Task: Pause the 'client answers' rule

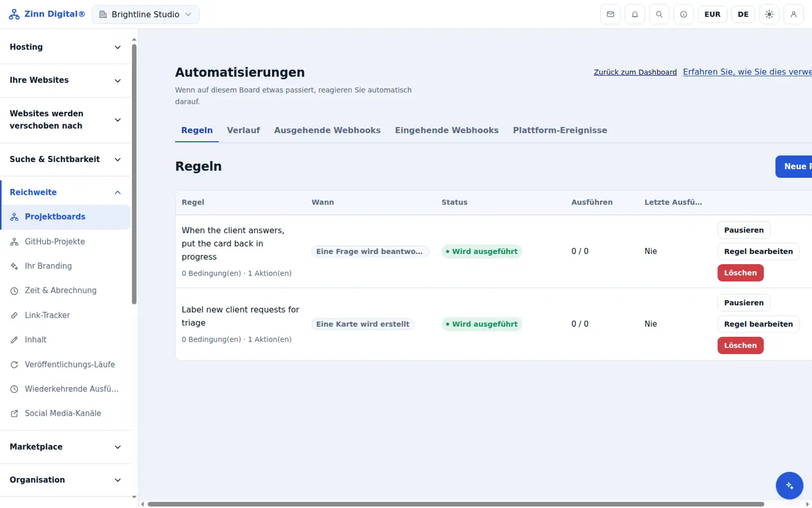Action: coord(744,230)
